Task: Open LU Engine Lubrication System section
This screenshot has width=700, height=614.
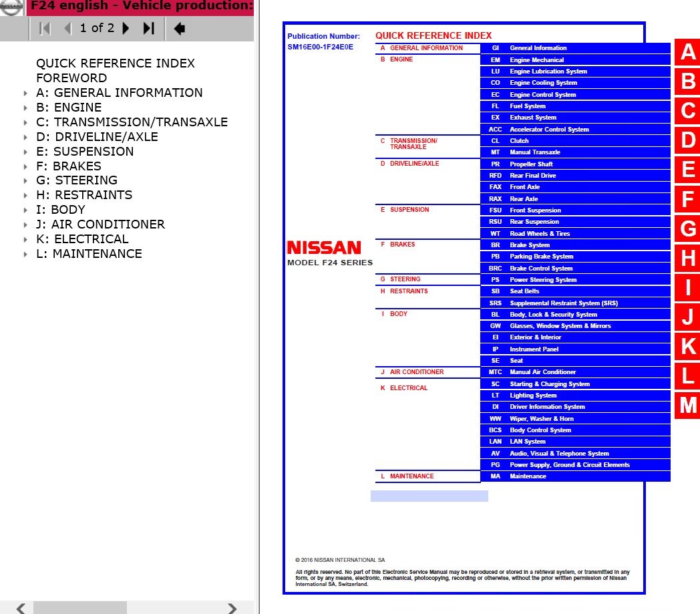Action: (x=576, y=71)
